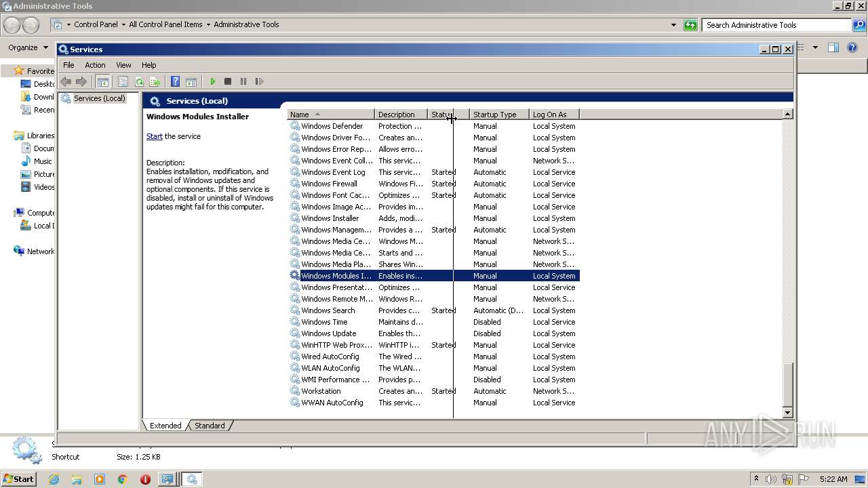Open the address bar history dropdown arrow

pos(673,25)
